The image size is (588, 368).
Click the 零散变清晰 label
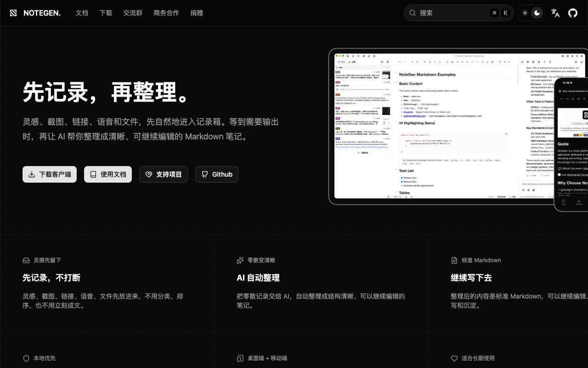point(261,260)
